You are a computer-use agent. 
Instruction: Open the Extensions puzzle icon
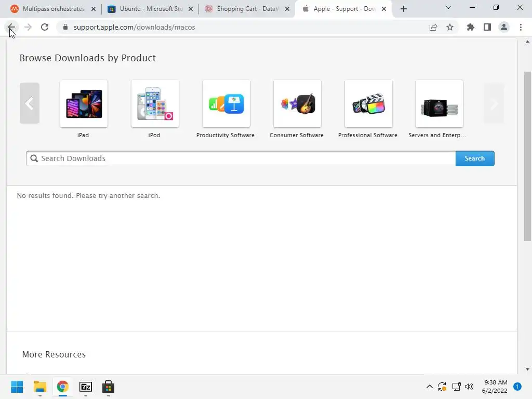470,27
